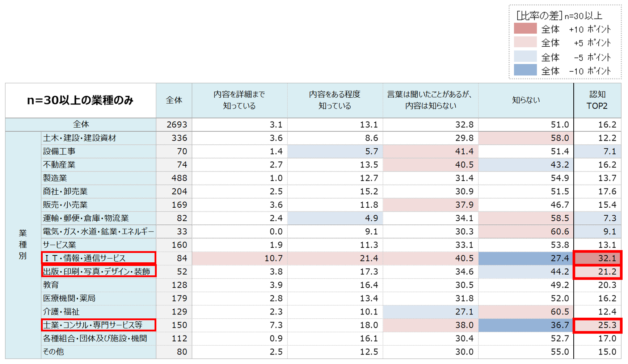Click the 業種別 vertical category label
The height and width of the screenshot is (364, 628).
pos(23,245)
